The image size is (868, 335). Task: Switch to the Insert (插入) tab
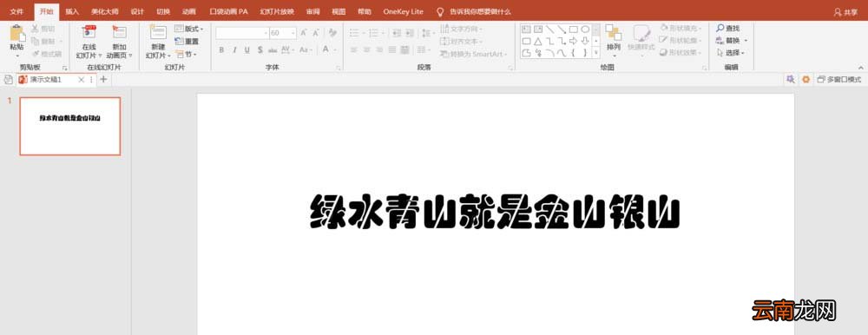[x=72, y=11]
